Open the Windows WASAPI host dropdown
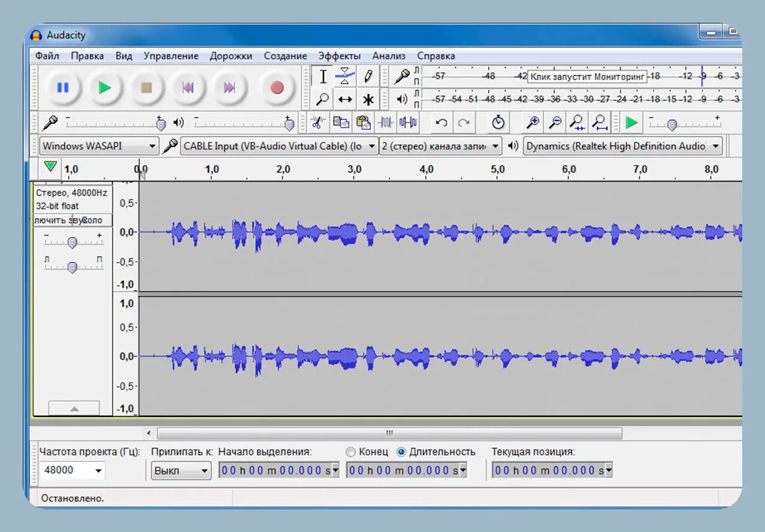This screenshot has width=765, height=532. 99,146
